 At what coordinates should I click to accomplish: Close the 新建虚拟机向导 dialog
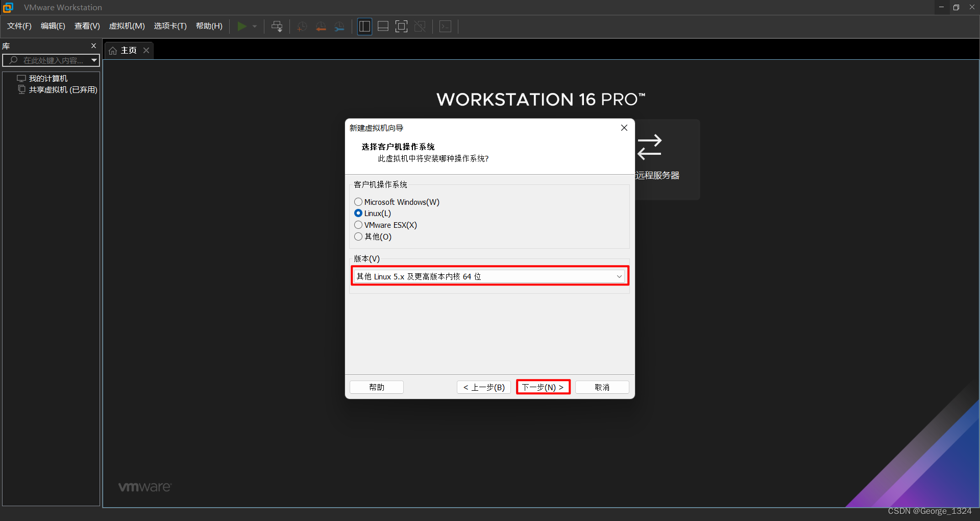[624, 128]
